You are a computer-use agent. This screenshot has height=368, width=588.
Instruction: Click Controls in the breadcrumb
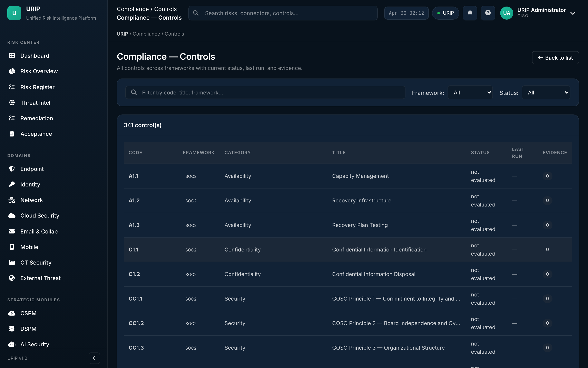click(x=174, y=34)
